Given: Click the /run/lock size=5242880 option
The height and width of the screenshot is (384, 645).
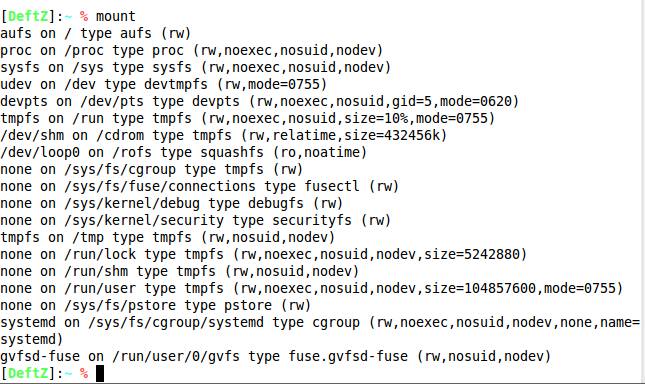Looking at the screenshot, I should pyautogui.click(x=472, y=254).
